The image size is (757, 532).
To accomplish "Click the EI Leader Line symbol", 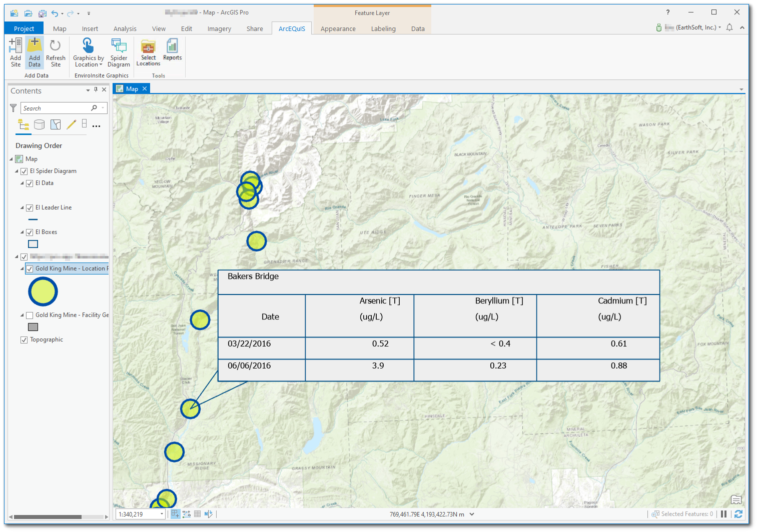I will coord(33,219).
